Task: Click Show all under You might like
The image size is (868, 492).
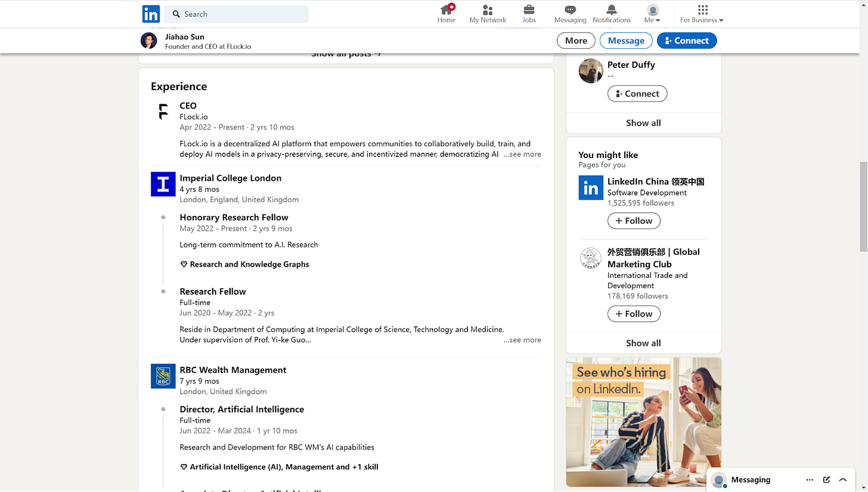Action: click(643, 343)
